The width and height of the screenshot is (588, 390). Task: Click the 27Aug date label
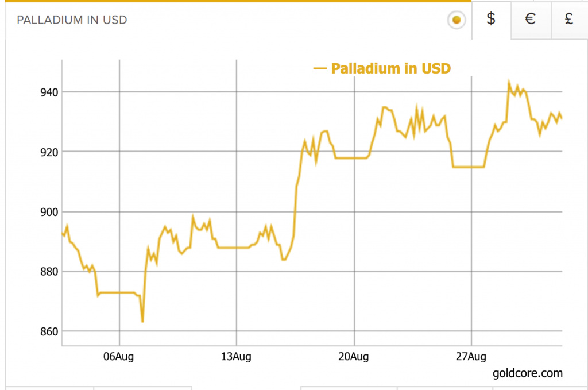point(471,357)
